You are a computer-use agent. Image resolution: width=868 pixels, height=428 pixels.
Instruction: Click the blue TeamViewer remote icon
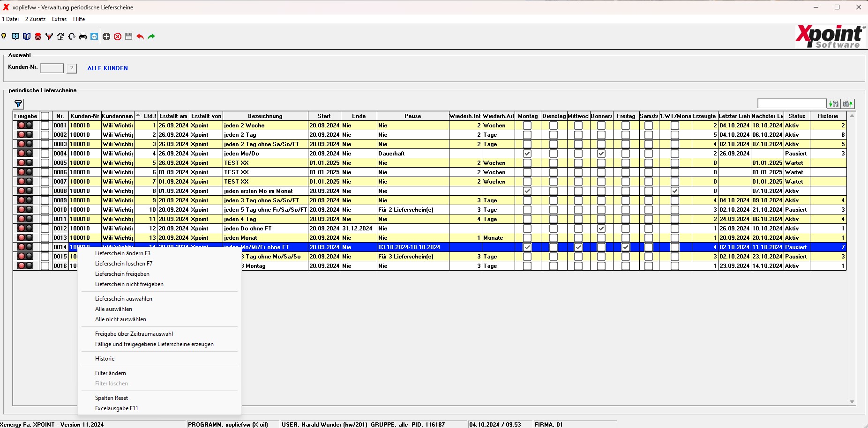click(94, 37)
